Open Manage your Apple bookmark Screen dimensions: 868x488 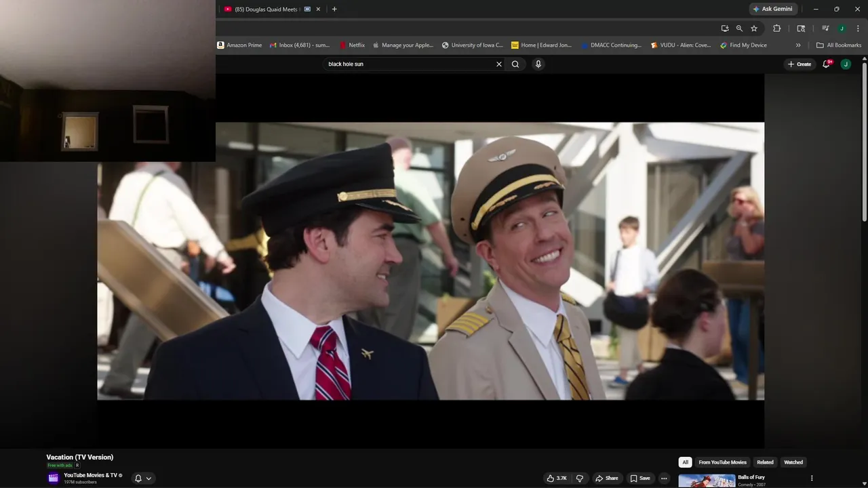(x=403, y=45)
